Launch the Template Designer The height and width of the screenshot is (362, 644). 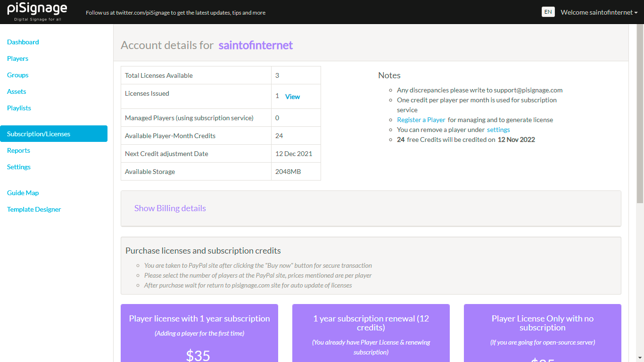click(x=34, y=209)
